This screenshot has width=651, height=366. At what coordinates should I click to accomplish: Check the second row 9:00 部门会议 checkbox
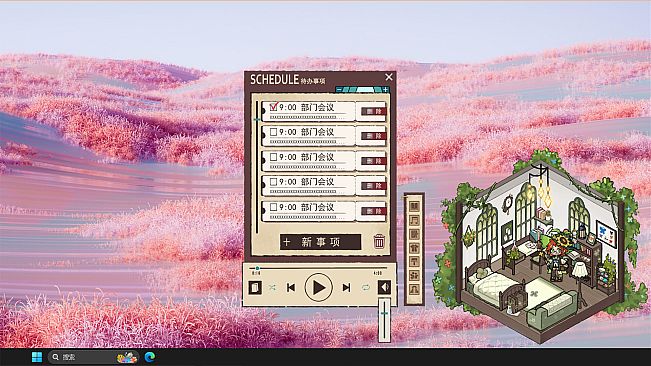[273, 132]
